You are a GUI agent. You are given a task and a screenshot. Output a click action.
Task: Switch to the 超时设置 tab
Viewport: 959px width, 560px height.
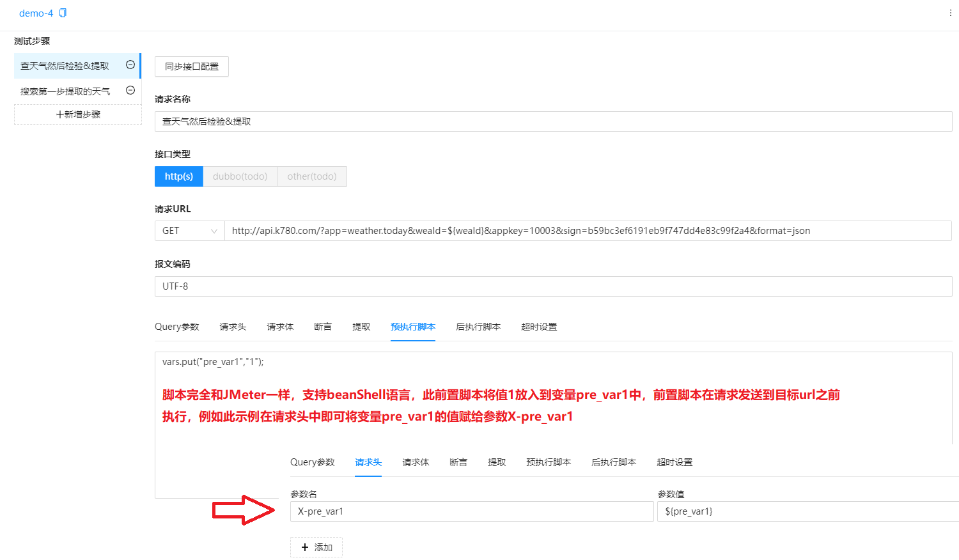[x=539, y=326]
